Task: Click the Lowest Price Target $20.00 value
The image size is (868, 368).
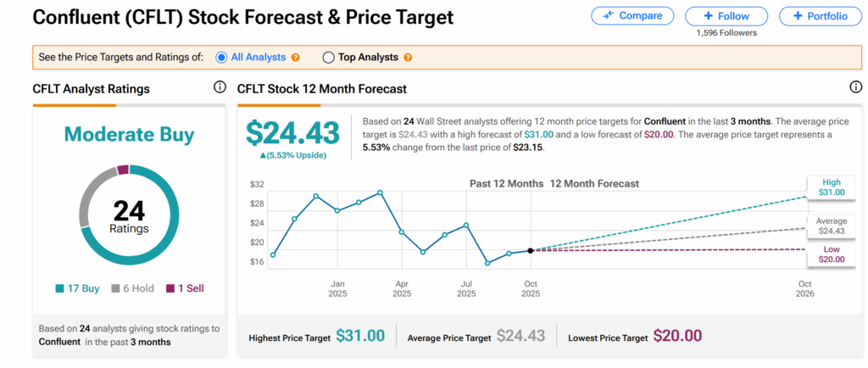Action: tap(677, 337)
